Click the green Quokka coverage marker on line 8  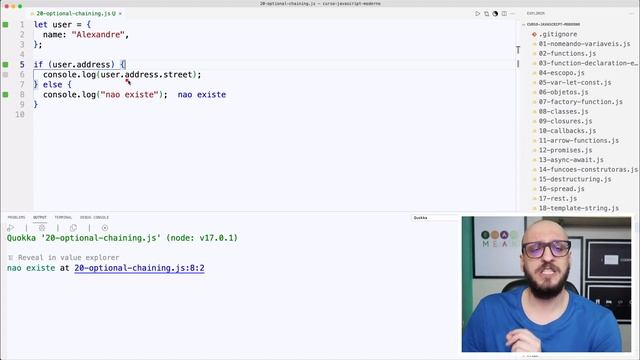5,94
